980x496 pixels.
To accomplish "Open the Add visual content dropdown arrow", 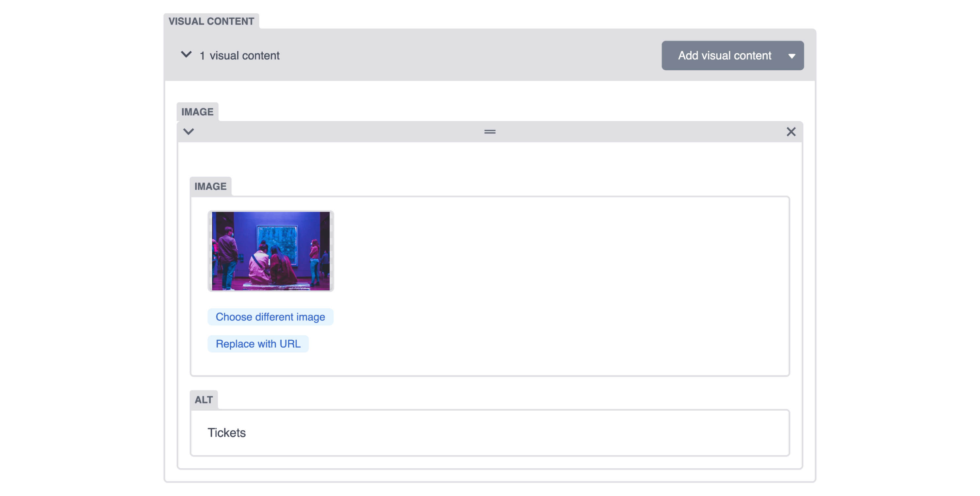I will tap(792, 56).
